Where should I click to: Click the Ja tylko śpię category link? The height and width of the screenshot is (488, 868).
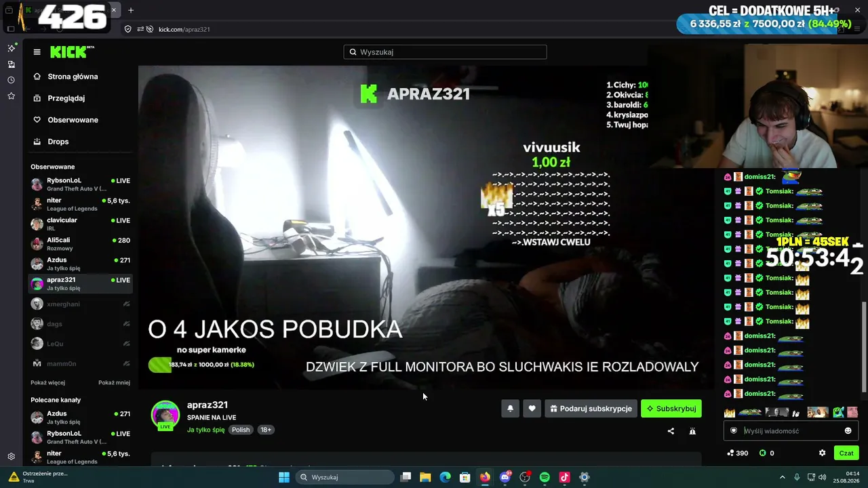tap(205, 430)
